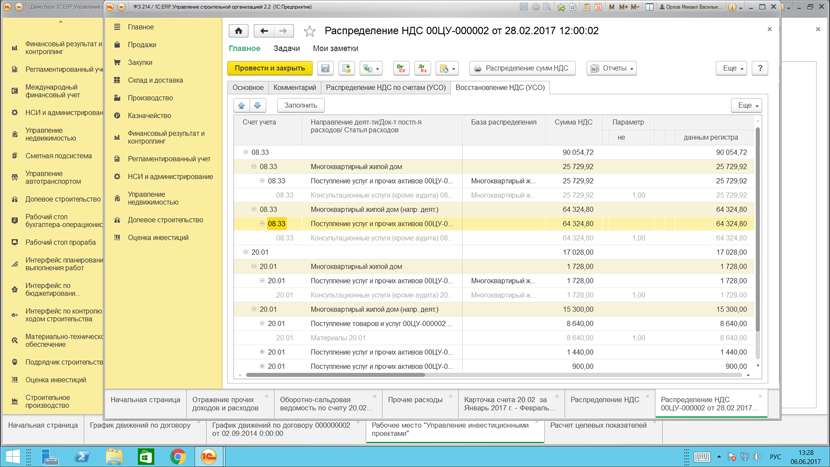Open the Еще dropdown above the table

point(746,105)
